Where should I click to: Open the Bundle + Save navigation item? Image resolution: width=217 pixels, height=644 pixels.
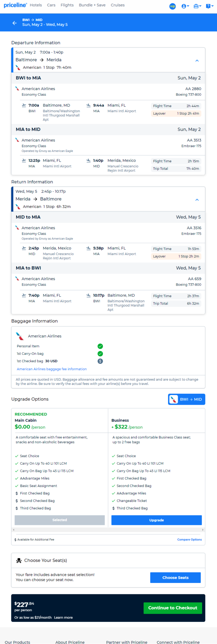coord(92,5)
